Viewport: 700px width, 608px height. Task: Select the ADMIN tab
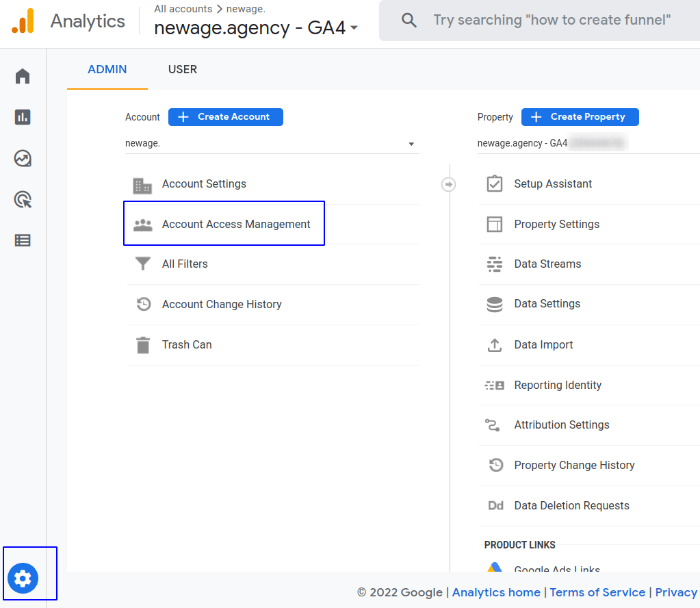tap(107, 69)
